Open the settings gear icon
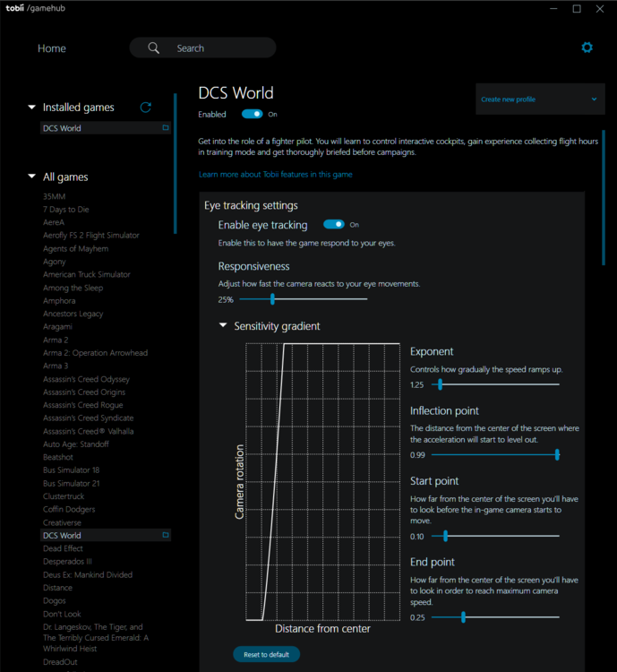 [x=587, y=47]
